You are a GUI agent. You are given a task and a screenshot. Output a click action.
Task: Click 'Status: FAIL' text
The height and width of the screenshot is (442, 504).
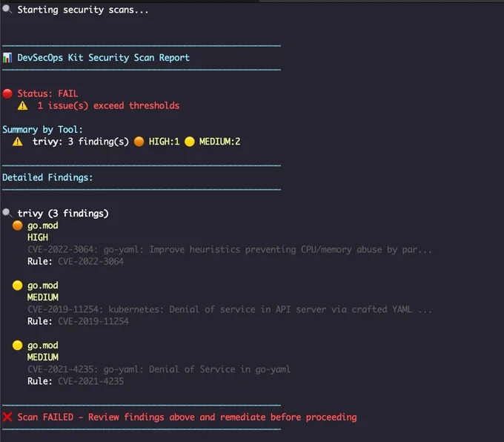[47, 93]
